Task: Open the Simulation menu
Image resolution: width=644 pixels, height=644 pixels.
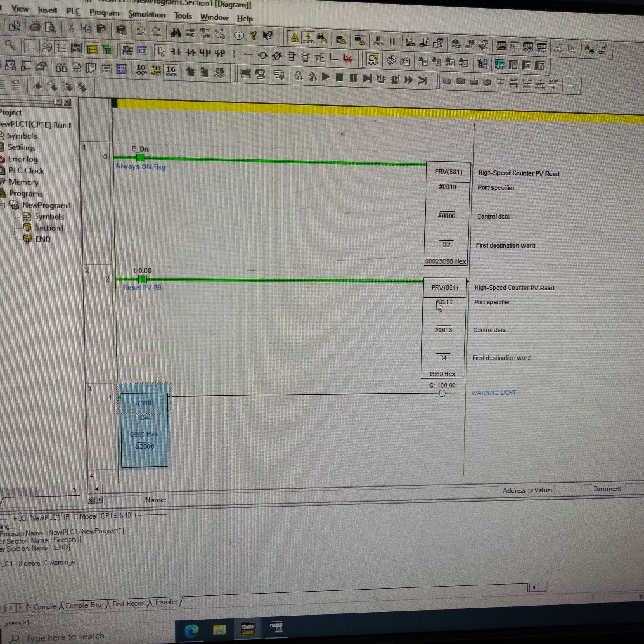Action: [147, 14]
